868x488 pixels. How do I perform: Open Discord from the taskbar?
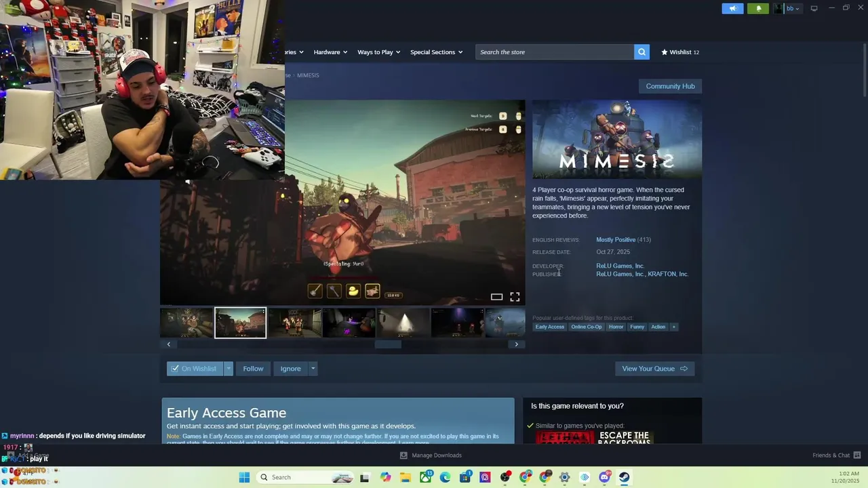click(604, 477)
